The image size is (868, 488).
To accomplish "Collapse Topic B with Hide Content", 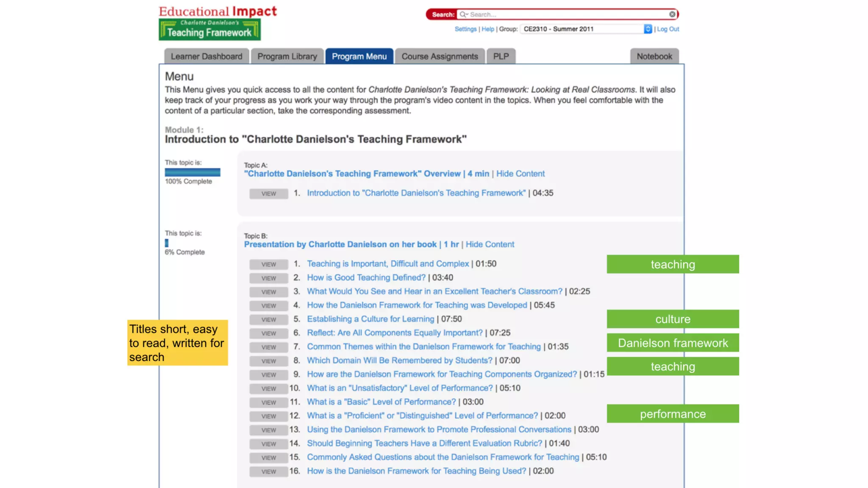I will (x=490, y=244).
